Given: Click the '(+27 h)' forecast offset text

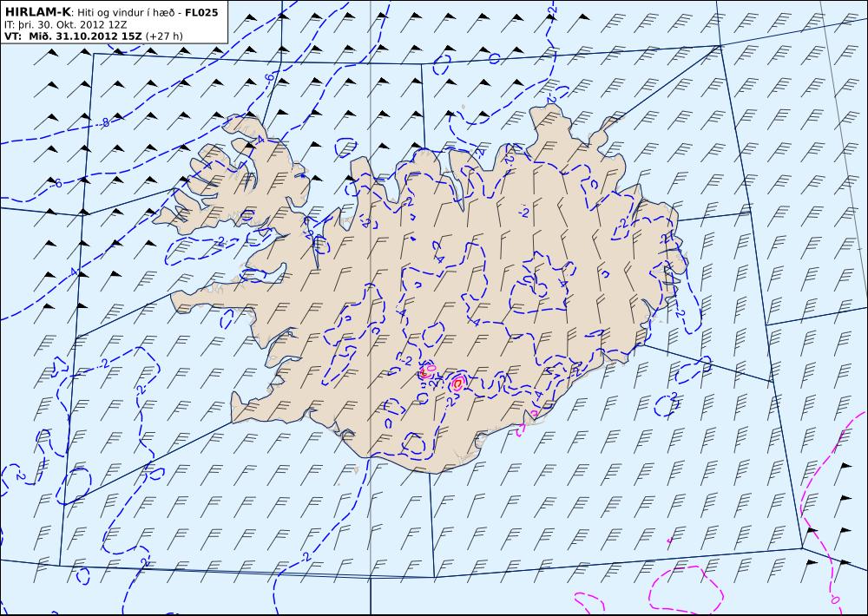Looking at the screenshot, I should click(x=164, y=37).
